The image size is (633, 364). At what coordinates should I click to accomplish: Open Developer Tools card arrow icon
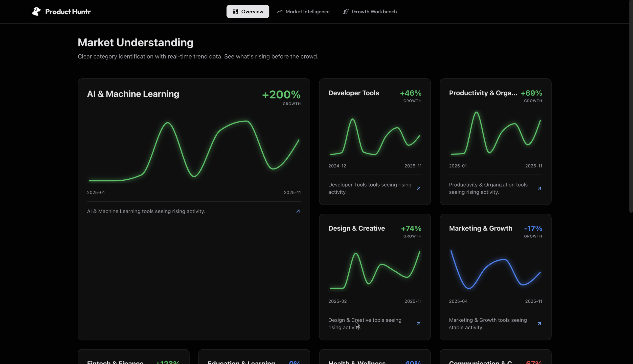click(x=418, y=188)
